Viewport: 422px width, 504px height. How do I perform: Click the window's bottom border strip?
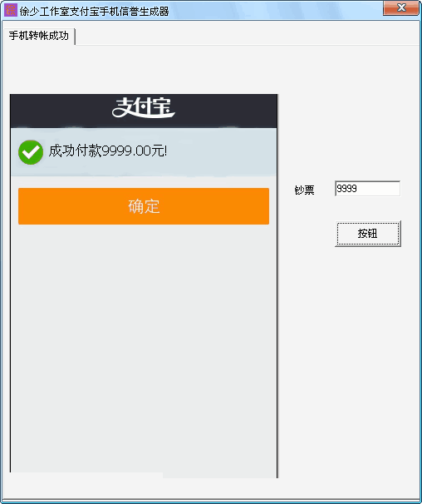tap(211, 502)
